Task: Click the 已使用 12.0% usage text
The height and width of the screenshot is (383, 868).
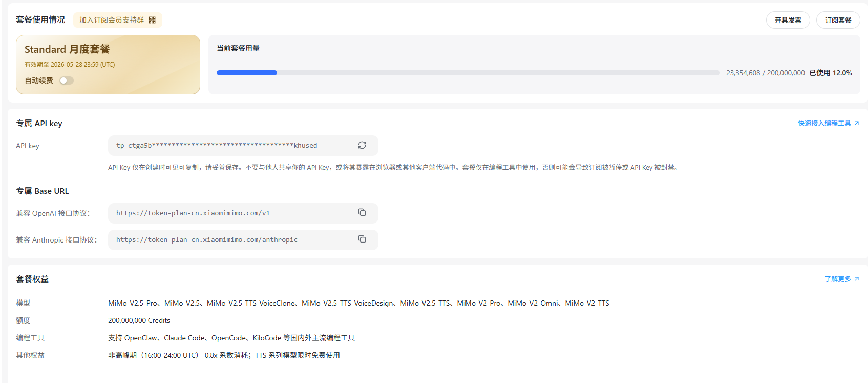Action: coord(830,73)
